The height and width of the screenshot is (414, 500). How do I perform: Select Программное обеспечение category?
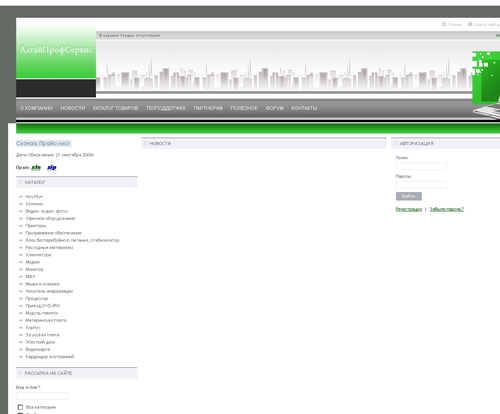pos(53,233)
